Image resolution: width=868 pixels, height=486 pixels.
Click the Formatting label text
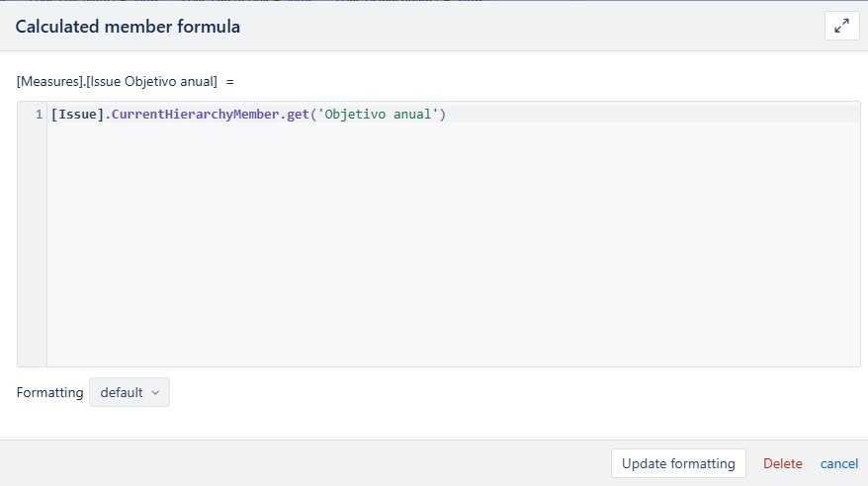coord(49,392)
